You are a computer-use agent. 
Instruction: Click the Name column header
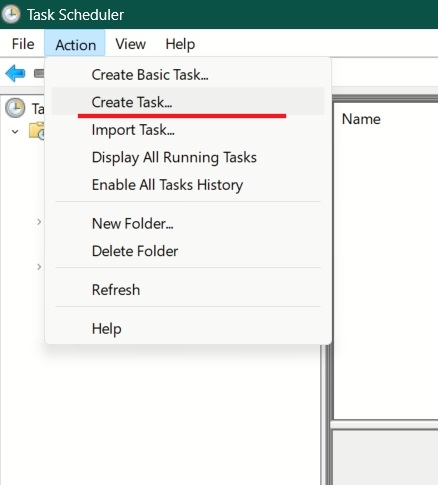click(361, 119)
